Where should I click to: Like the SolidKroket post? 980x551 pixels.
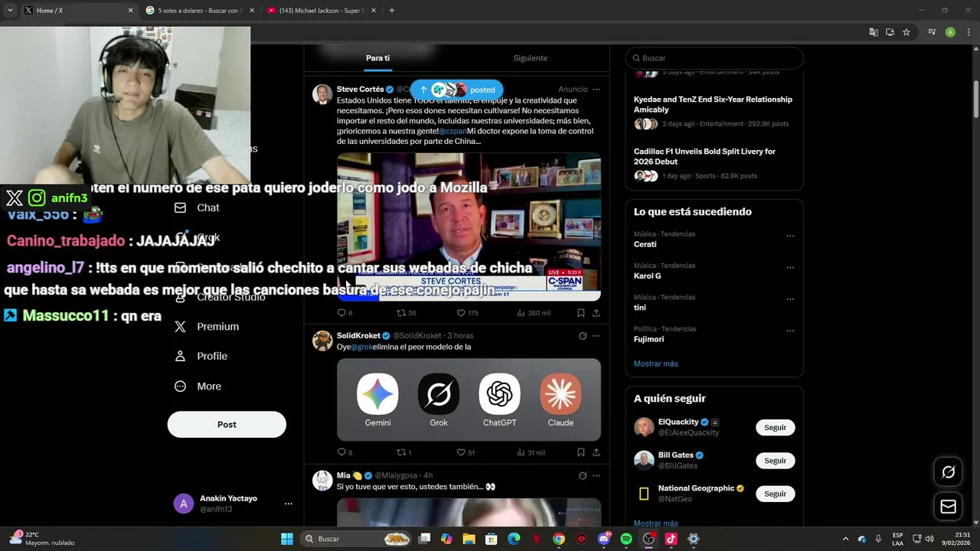point(465,452)
